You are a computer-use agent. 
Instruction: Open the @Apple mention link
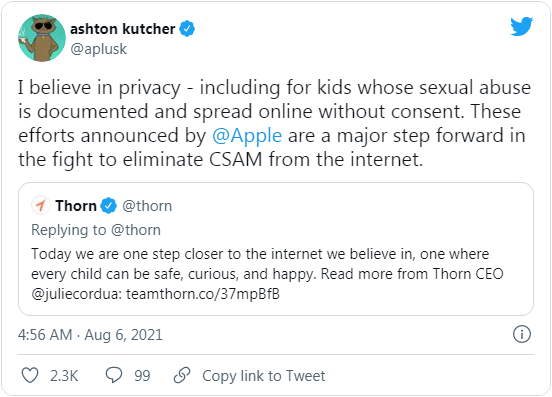tap(247, 136)
